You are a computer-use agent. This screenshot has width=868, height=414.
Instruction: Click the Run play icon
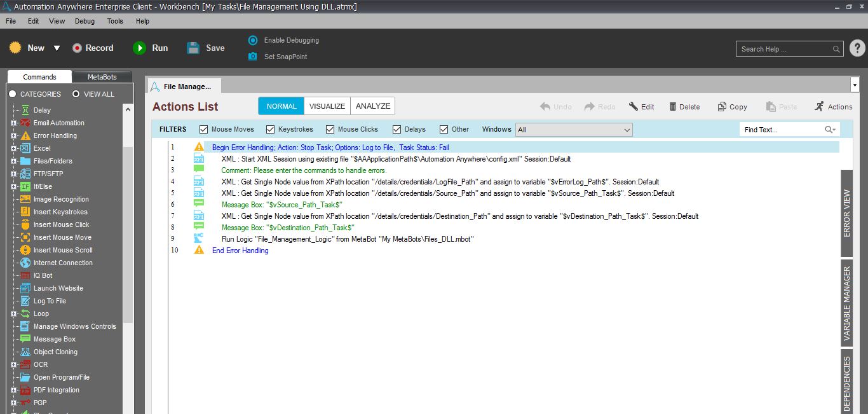click(139, 48)
